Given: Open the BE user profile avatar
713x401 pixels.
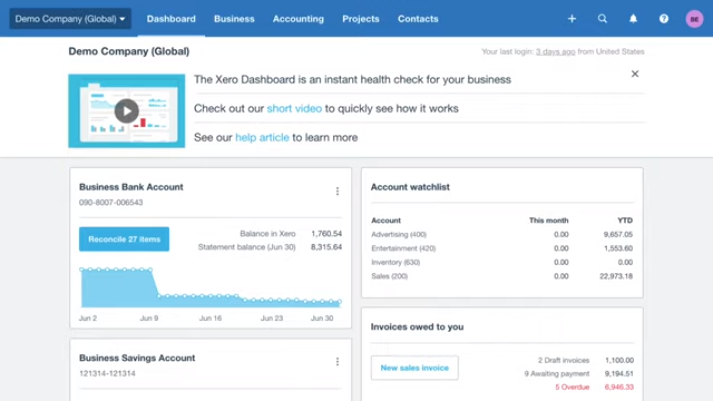Looking at the screenshot, I should tap(694, 19).
